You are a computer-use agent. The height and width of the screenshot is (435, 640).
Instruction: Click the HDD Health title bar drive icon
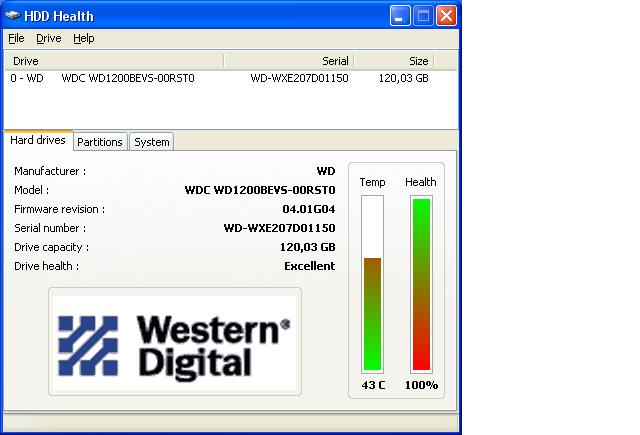point(13,16)
